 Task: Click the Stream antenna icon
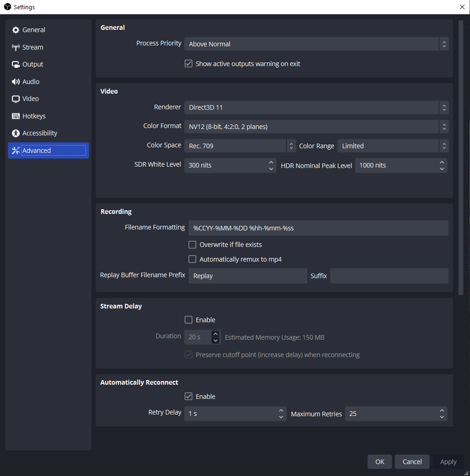point(16,47)
